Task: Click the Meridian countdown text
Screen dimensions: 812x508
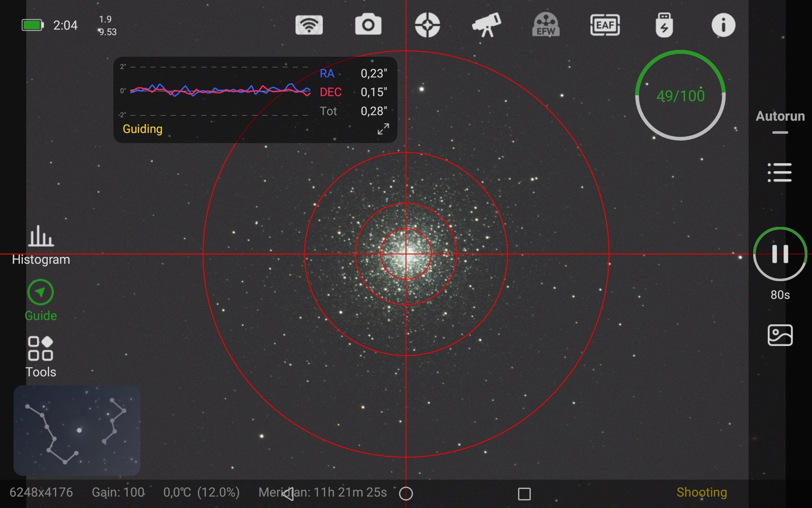Action: point(323,492)
